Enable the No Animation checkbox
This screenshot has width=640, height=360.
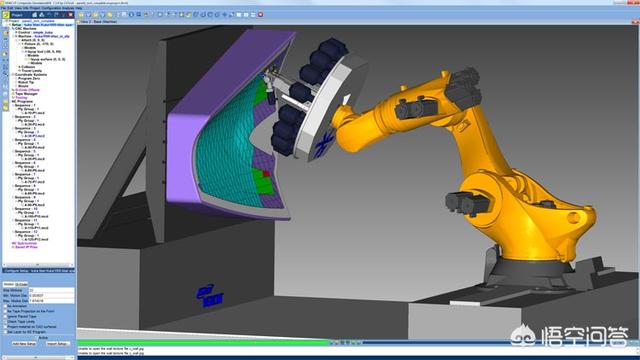(x=6, y=306)
